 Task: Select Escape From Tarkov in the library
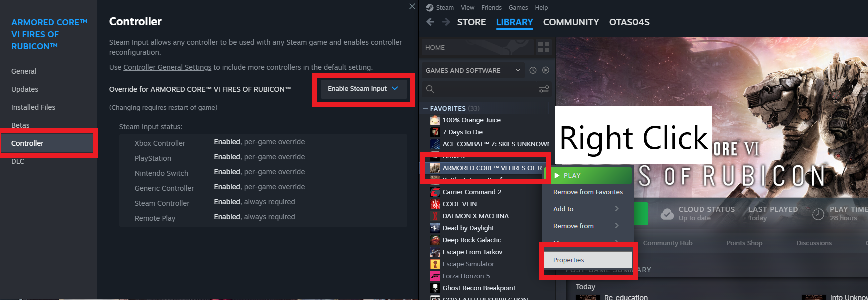[472, 252]
